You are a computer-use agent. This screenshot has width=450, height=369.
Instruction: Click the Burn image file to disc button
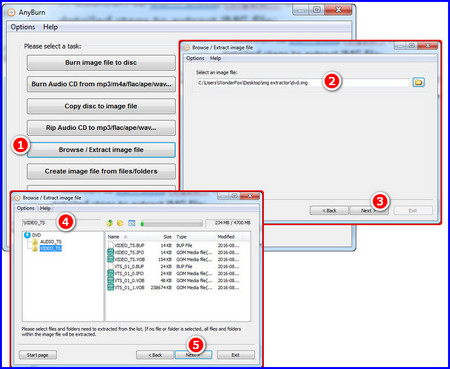click(x=101, y=63)
